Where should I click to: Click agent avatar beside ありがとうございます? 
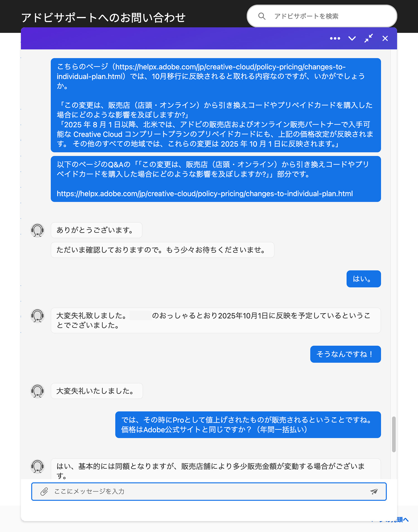[x=37, y=230]
